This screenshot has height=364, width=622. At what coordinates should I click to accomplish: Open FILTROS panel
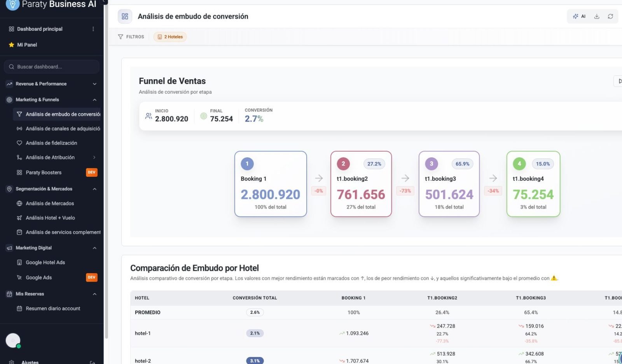pos(131,37)
